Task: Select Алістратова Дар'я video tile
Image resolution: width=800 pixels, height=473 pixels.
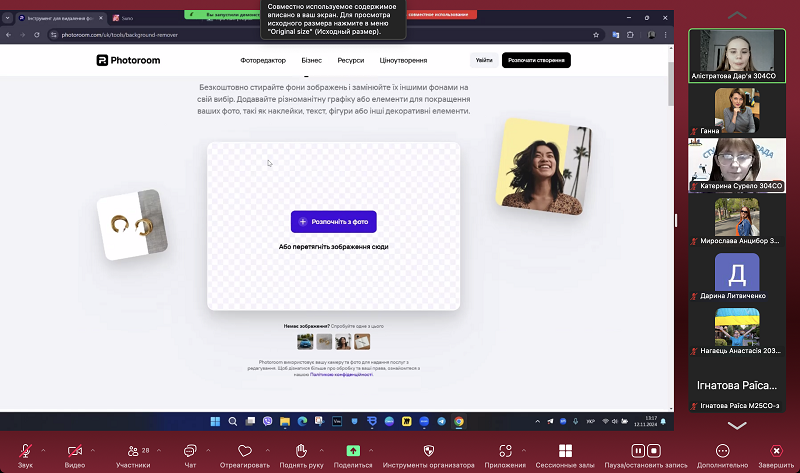Action: pos(737,56)
